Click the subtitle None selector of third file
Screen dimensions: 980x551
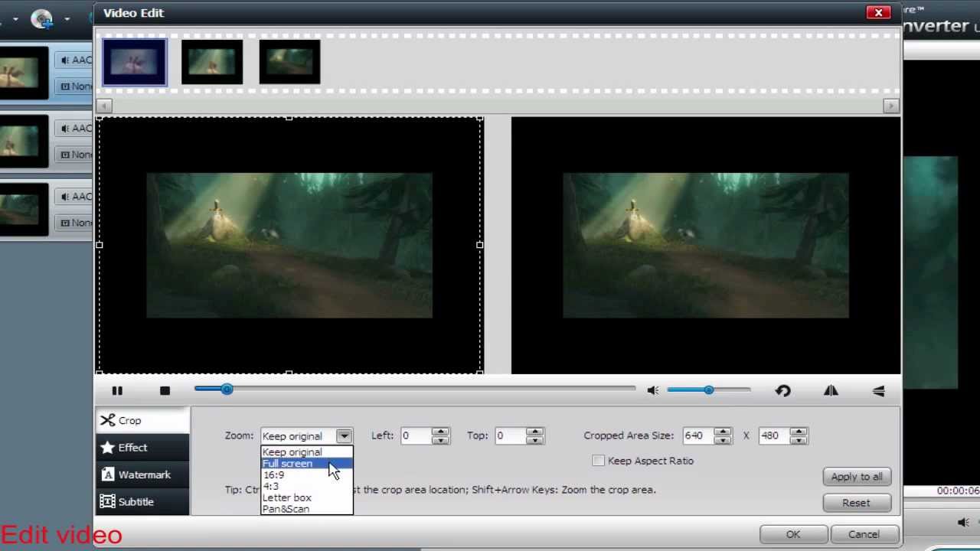75,223
